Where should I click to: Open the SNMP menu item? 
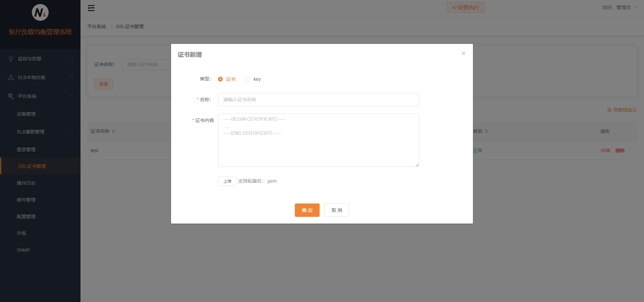point(23,250)
